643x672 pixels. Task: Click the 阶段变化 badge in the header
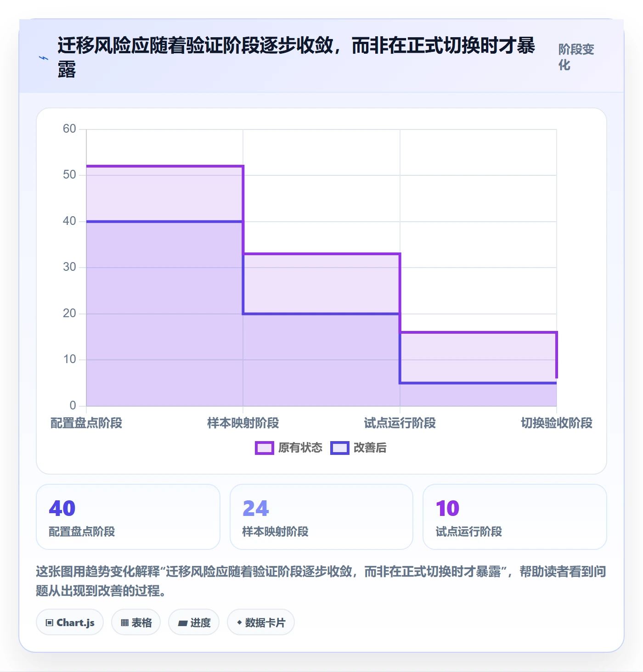(576, 57)
